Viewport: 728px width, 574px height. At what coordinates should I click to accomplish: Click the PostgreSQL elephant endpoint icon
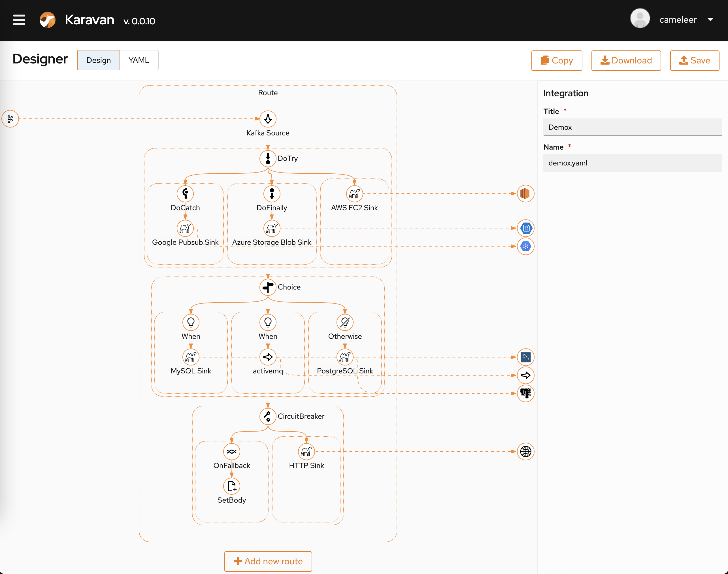click(525, 393)
